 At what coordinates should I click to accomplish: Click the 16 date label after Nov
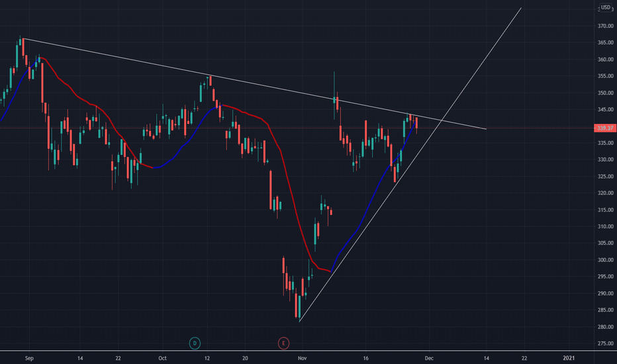(365, 358)
